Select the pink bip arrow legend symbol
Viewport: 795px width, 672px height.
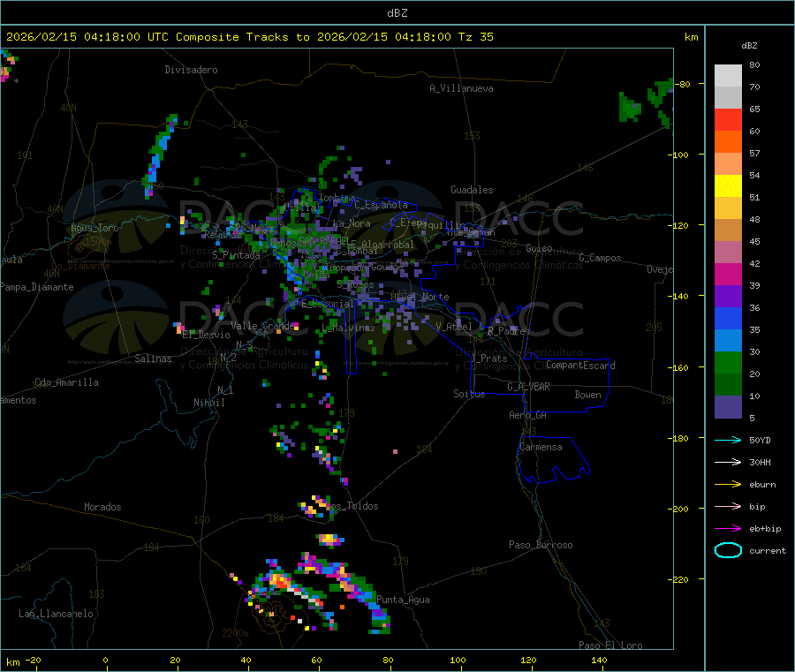pyautogui.click(x=728, y=506)
